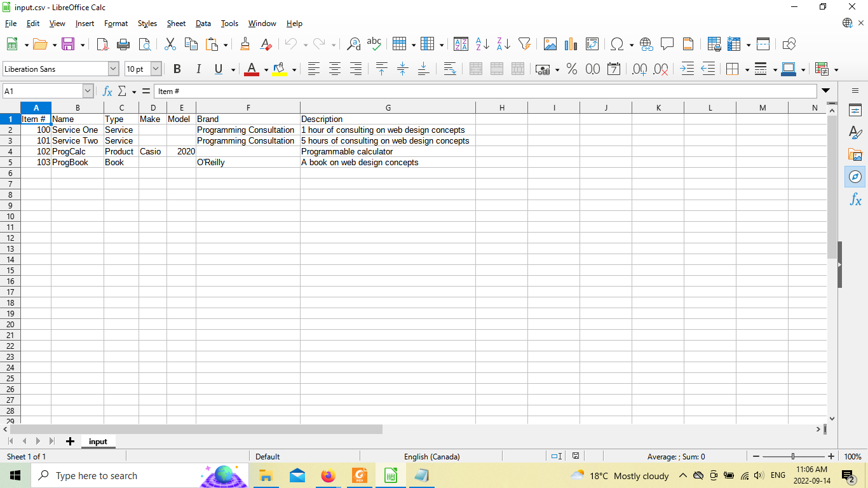Open sidebar Properties panel
This screenshot has height=488, width=868.
[855, 111]
